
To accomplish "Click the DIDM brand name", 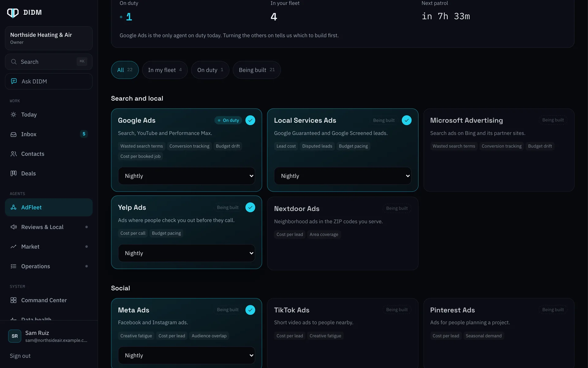I will coord(32,13).
